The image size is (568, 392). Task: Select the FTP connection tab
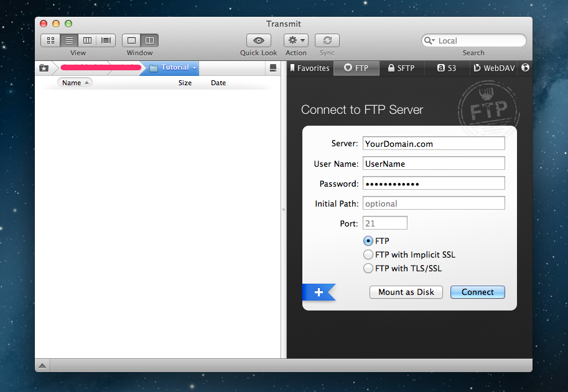click(x=356, y=68)
